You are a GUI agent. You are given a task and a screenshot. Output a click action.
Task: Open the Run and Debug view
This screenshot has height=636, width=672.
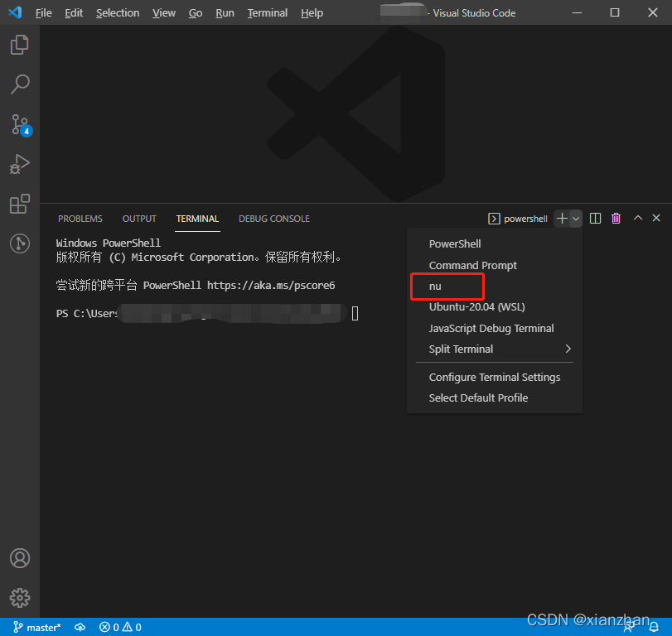tap(20, 164)
